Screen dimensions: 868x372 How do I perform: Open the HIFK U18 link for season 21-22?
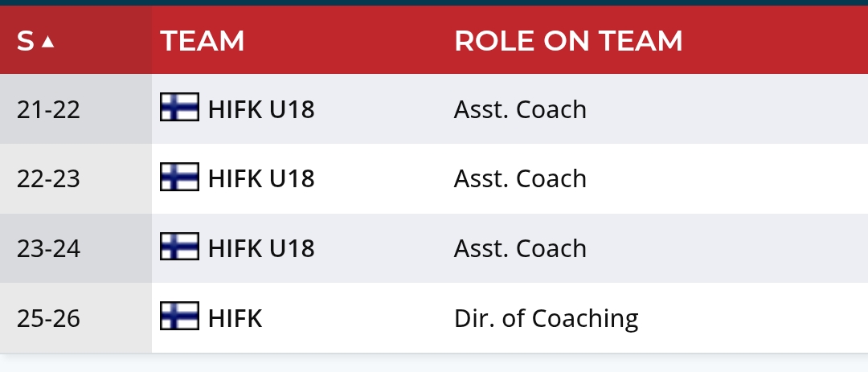261,109
